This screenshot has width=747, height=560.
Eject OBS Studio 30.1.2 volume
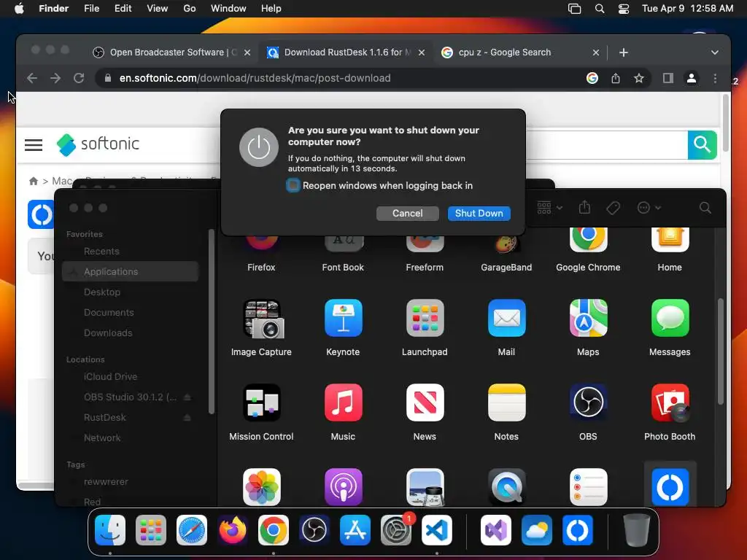tap(187, 397)
